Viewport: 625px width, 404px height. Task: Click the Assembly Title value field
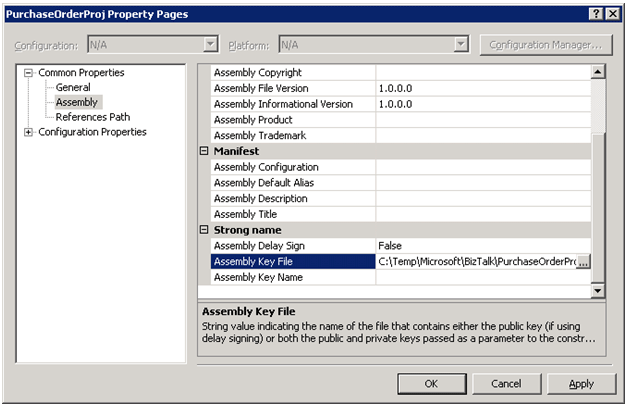tap(483, 214)
